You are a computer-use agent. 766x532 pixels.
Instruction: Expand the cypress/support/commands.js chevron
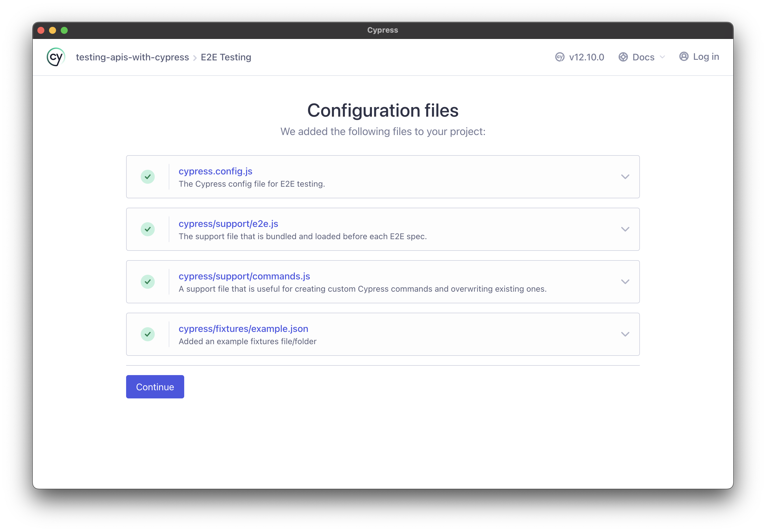click(x=625, y=282)
